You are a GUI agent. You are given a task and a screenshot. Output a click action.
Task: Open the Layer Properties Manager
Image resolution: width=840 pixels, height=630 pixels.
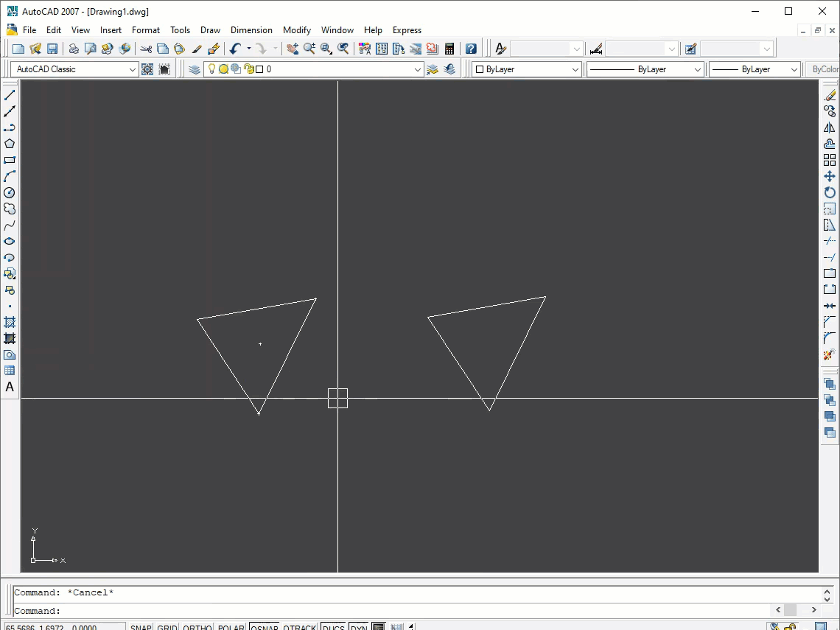pyautogui.click(x=194, y=69)
